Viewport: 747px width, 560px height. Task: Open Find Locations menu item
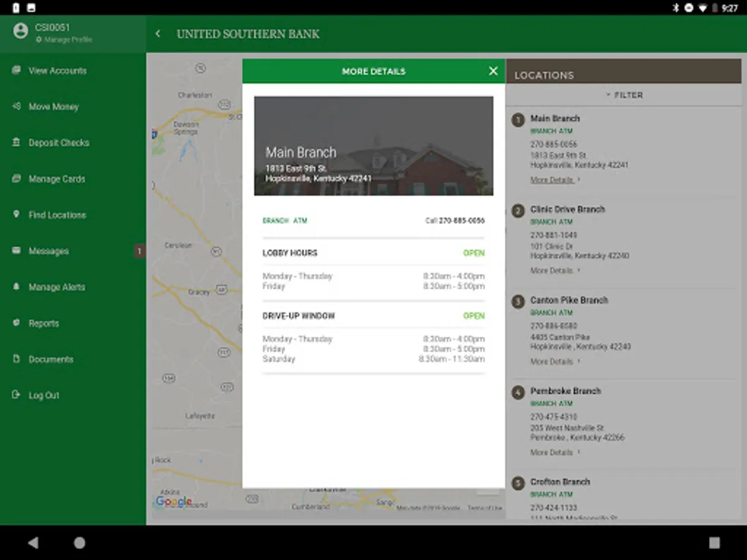click(x=57, y=215)
